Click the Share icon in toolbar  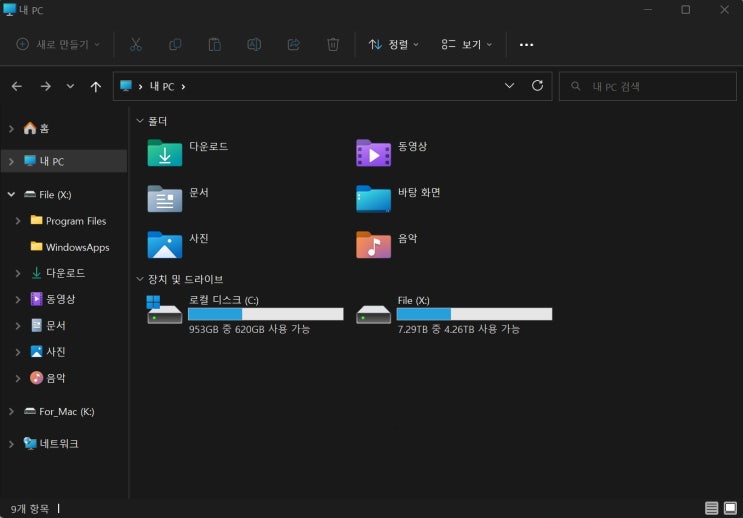click(294, 45)
